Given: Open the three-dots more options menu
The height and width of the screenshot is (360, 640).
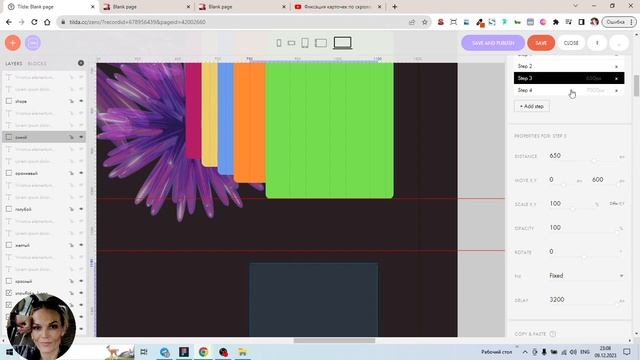Looking at the screenshot, I should point(619,43).
